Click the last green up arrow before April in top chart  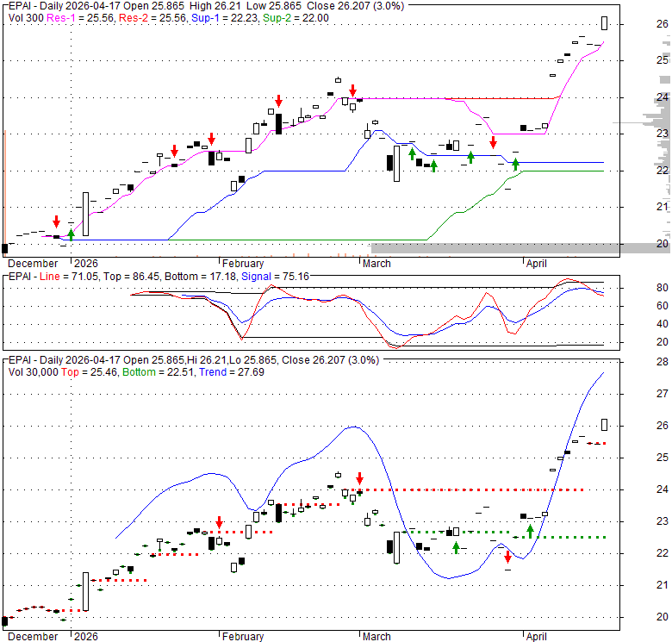pos(515,163)
